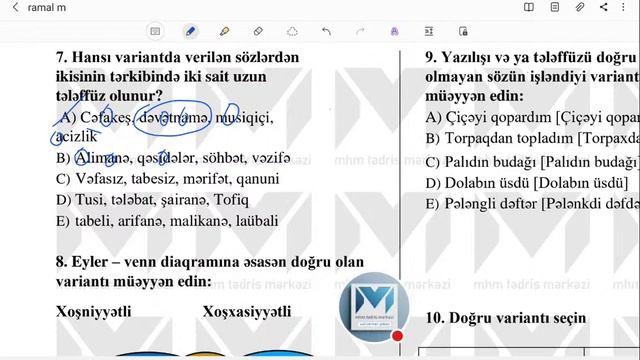Open the three-dot more options menu

click(x=623, y=7)
